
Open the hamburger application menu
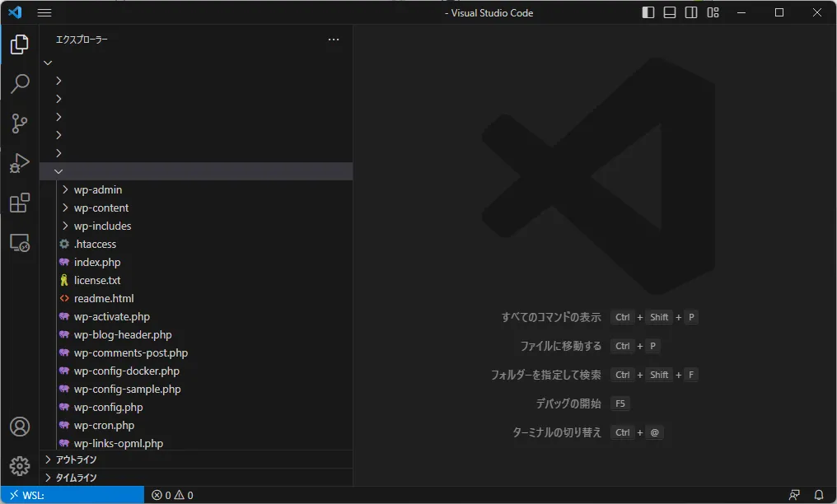coord(44,12)
